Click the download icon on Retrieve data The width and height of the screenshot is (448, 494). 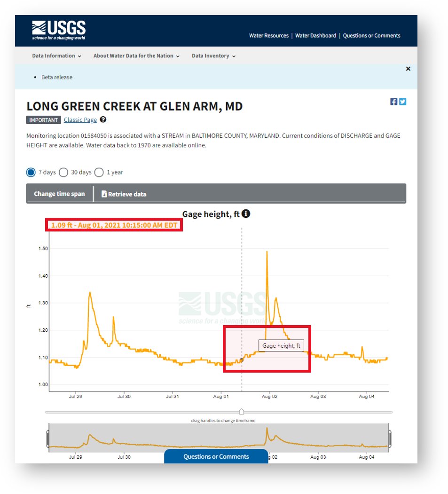tap(104, 193)
